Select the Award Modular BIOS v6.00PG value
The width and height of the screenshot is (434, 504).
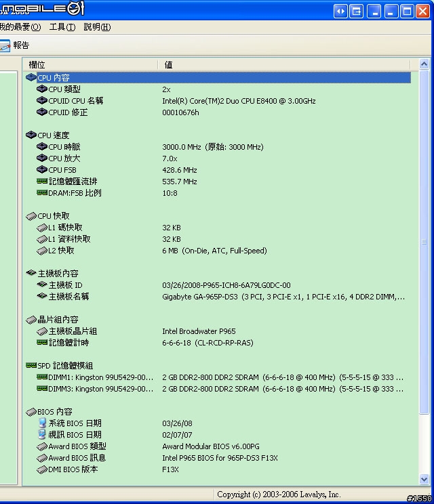pyautogui.click(x=211, y=446)
